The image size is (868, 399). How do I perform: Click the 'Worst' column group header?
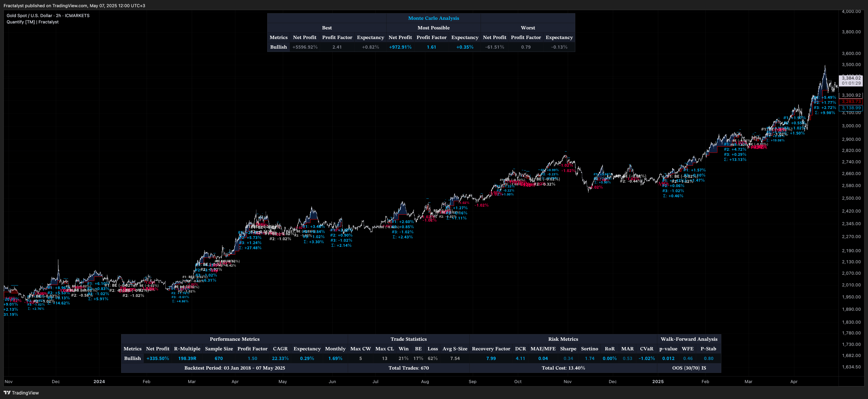tap(528, 28)
